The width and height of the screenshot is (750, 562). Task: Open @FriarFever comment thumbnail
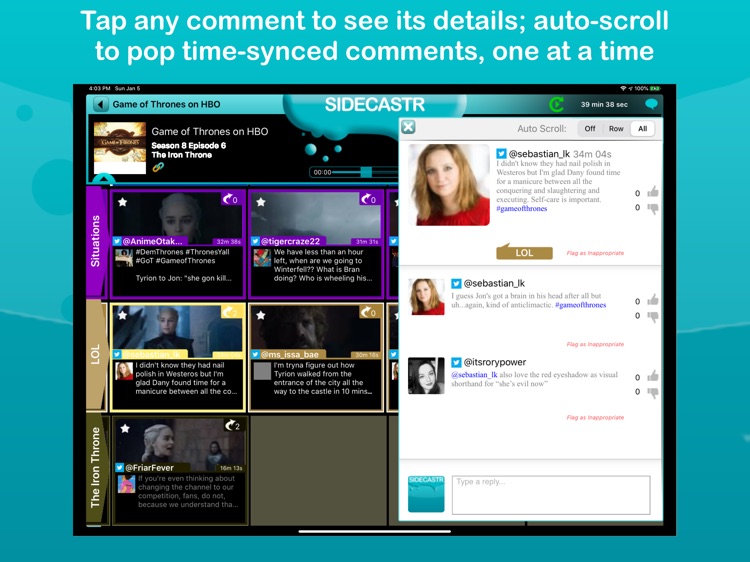tap(179, 444)
